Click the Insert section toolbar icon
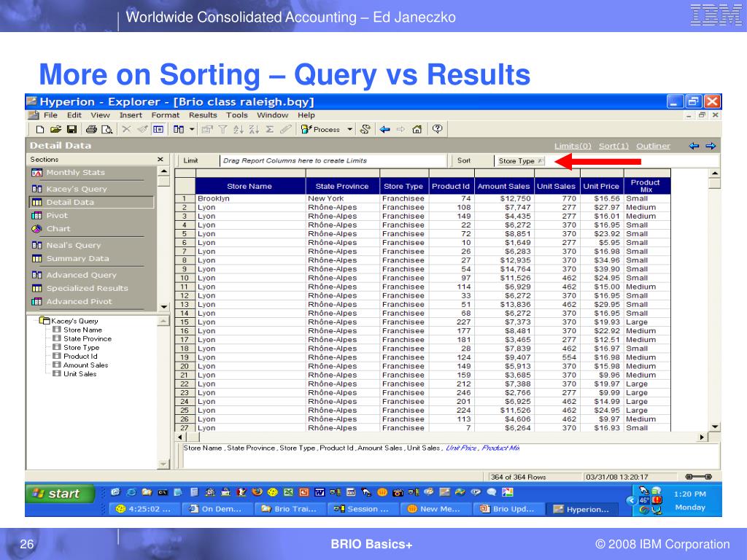 click(179, 129)
